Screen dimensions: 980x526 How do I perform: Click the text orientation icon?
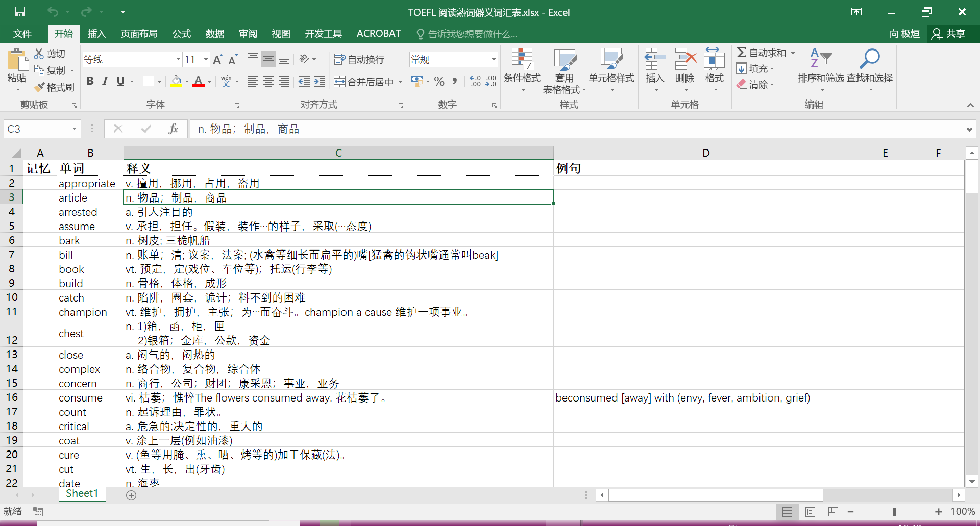pos(305,59)
